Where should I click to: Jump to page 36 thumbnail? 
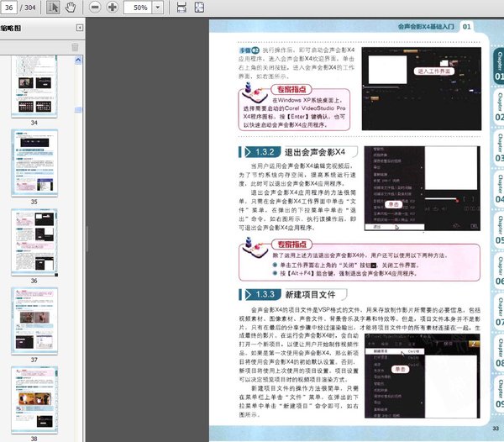(34, 241)
